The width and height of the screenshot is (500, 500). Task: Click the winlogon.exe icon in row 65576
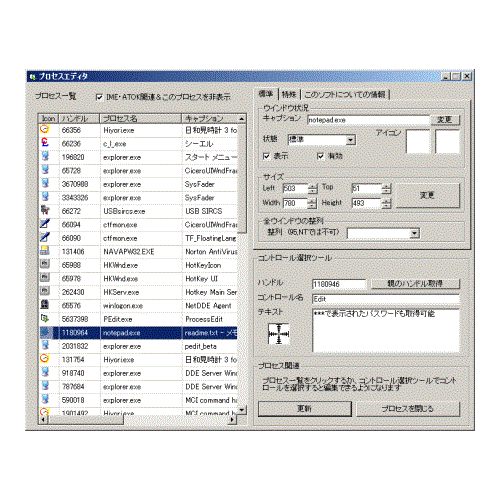pyautogui.click(x=45, y=305)
